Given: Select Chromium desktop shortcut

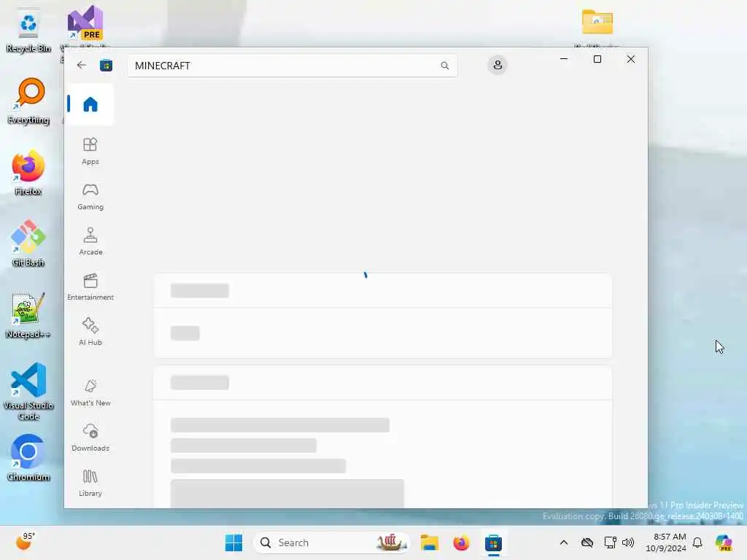Looking at the screenshot, I should (x=28, y=458).
